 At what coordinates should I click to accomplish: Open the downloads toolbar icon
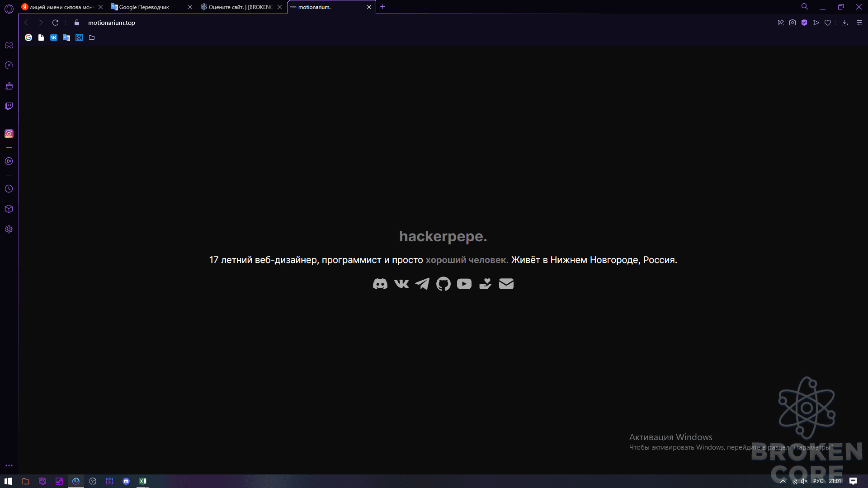click(844, 23)
